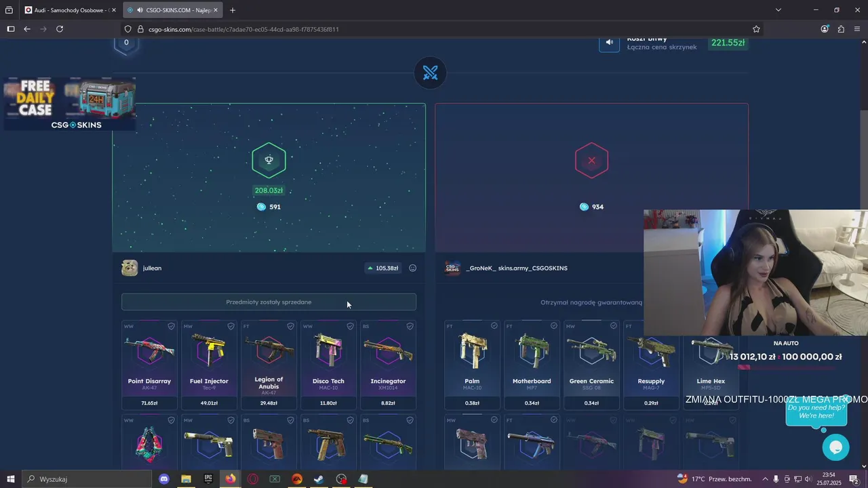Click the Do you need help message
Viewport: 868px width, 488px height.
pyautogui.click(x=816, y=411)
